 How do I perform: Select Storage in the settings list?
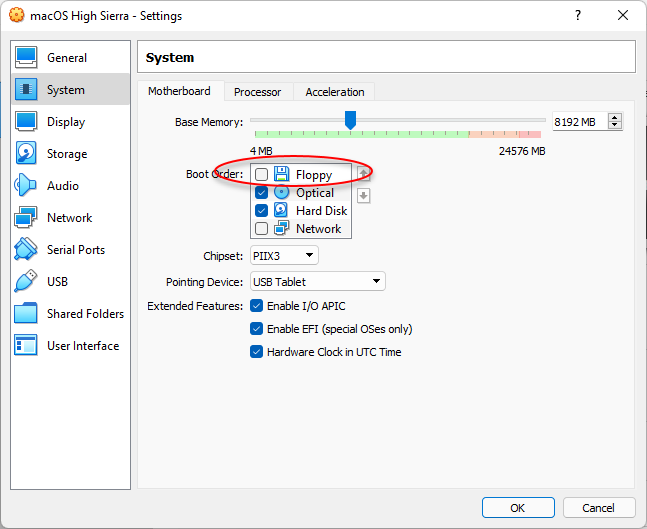click(71, 153)
